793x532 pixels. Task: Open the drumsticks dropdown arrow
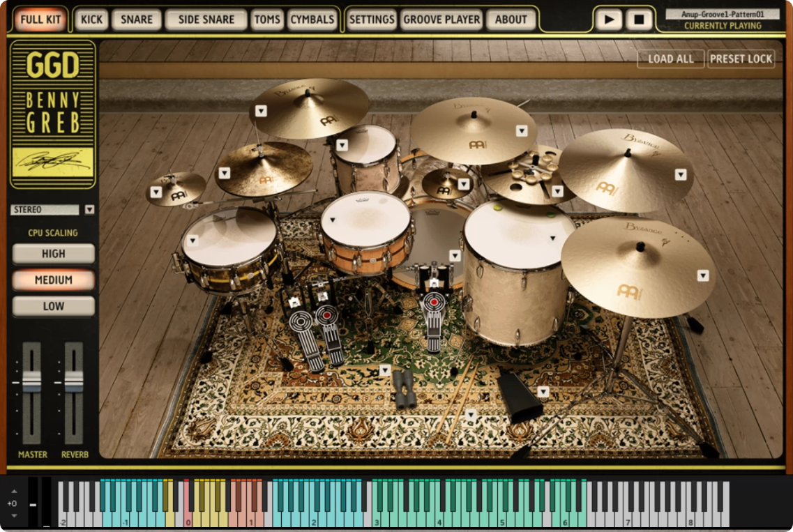(471, 415)
